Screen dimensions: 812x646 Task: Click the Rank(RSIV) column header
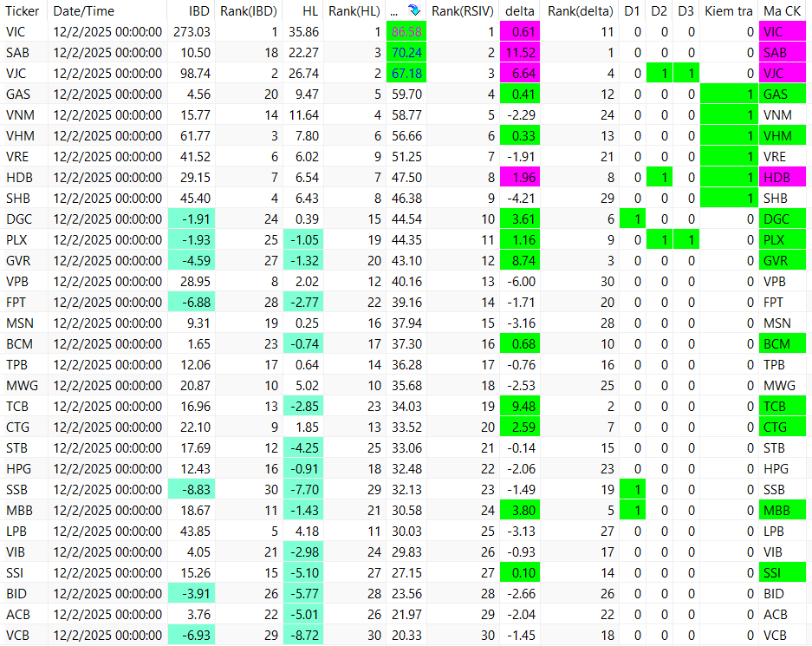click(463, 11)
